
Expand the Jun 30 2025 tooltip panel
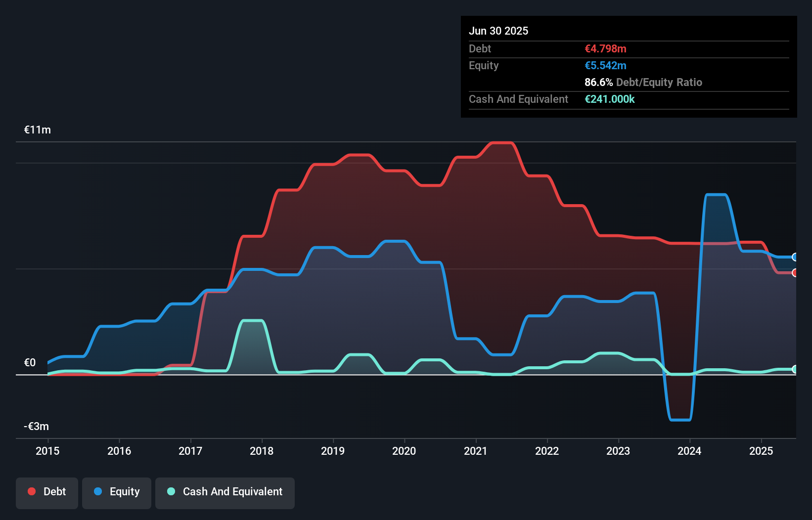click(628, 67)
